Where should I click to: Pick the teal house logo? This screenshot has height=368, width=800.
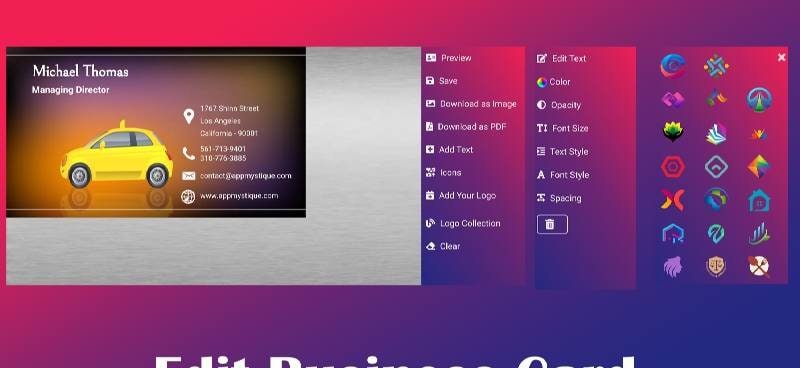click(759, 201)
